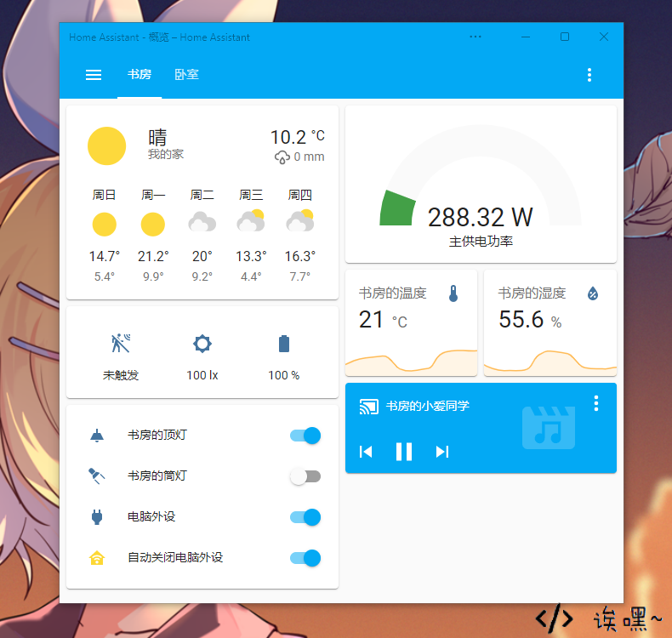Click the precipitation cloud icon

click(282, 157)
